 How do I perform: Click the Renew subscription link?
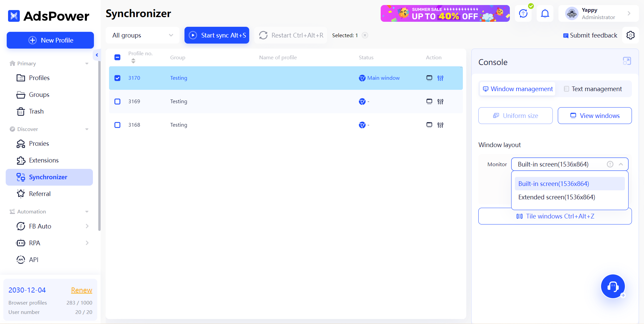point(81,290)
